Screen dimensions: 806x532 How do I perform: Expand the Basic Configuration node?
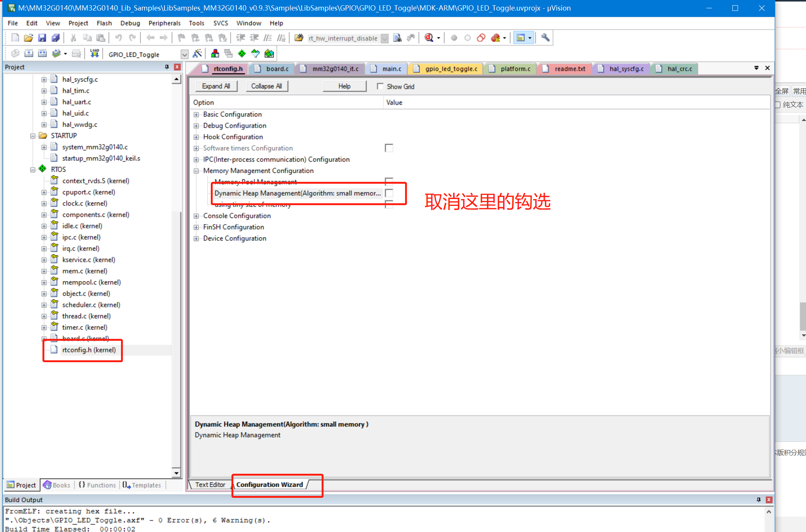point(196,115)
